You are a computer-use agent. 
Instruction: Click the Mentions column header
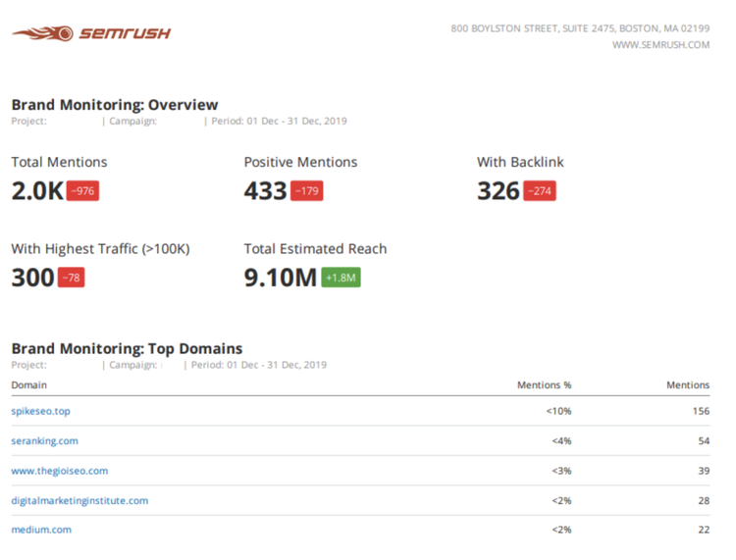click(x=688, y=385)
